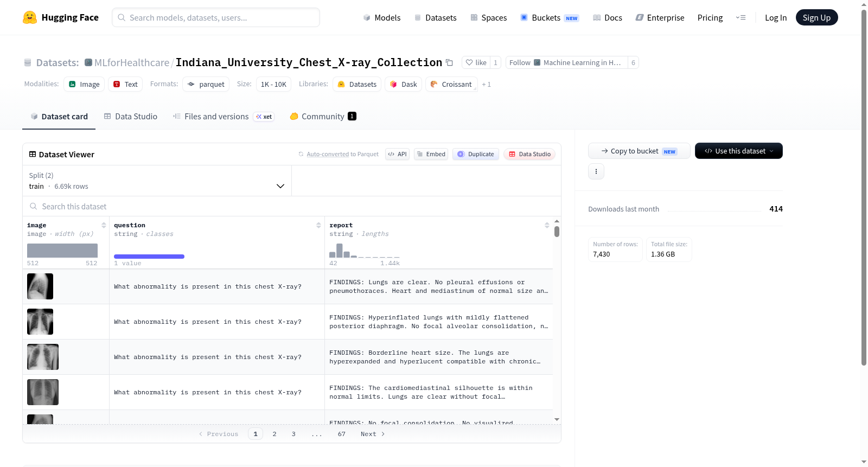Select the Dask library tag

click(404, 84)
